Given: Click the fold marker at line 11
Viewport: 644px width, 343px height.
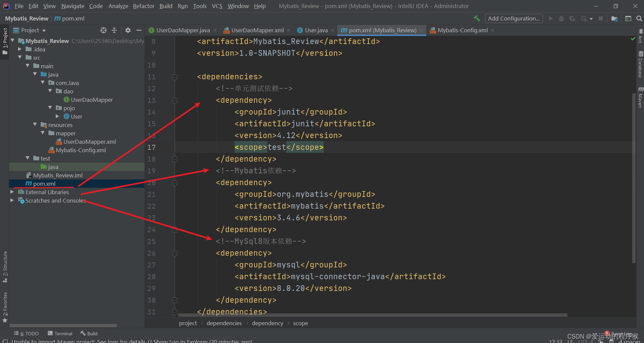Looking at the screenshot, I should 175,77.
